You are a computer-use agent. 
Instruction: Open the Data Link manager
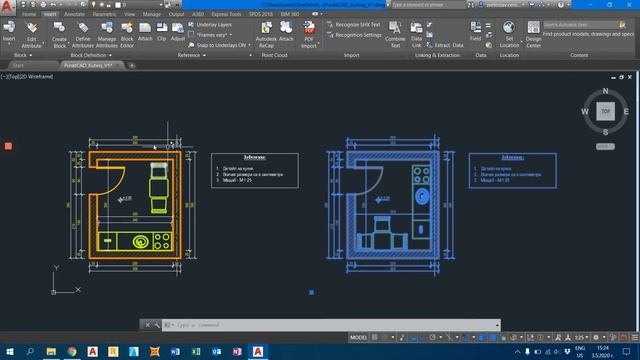pyautogui.click(x=416, y=35)
